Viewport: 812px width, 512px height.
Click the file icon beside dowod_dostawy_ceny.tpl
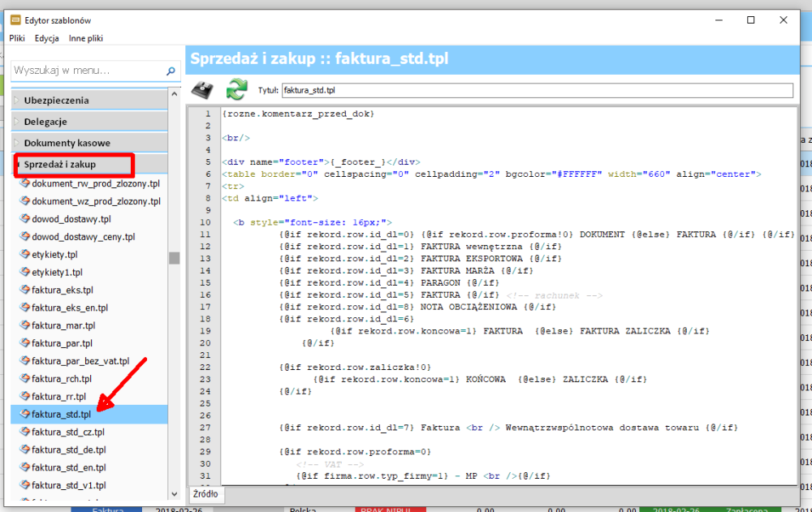[24, 236]
